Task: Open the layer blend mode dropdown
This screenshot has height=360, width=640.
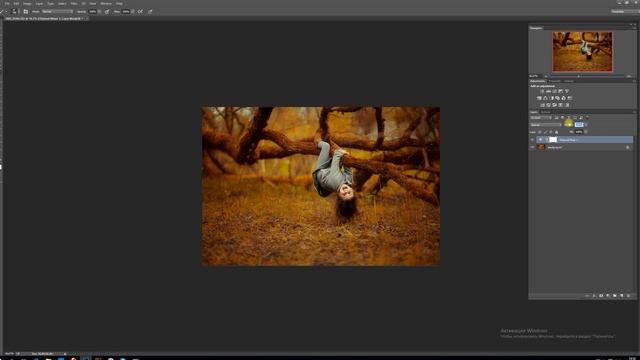Action: pos(546,125)
